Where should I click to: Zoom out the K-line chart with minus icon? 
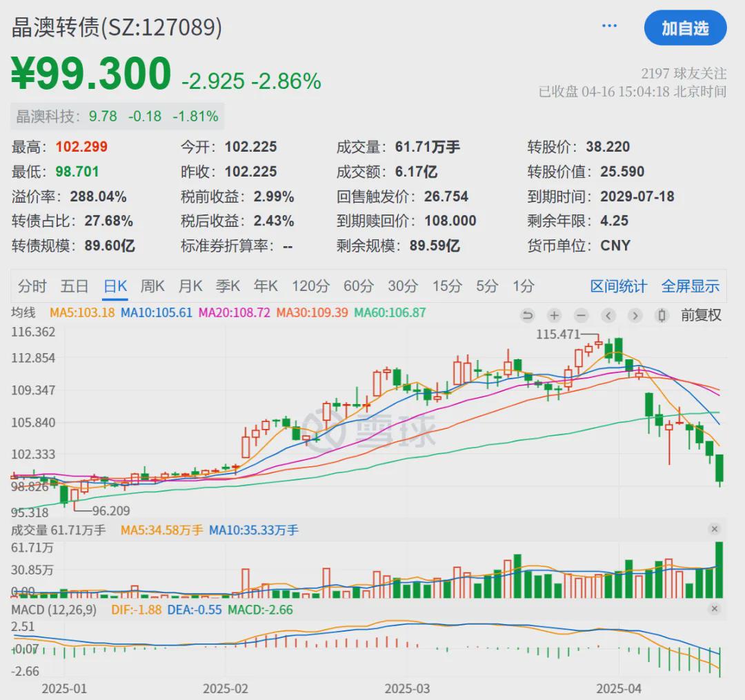point(581,315)
